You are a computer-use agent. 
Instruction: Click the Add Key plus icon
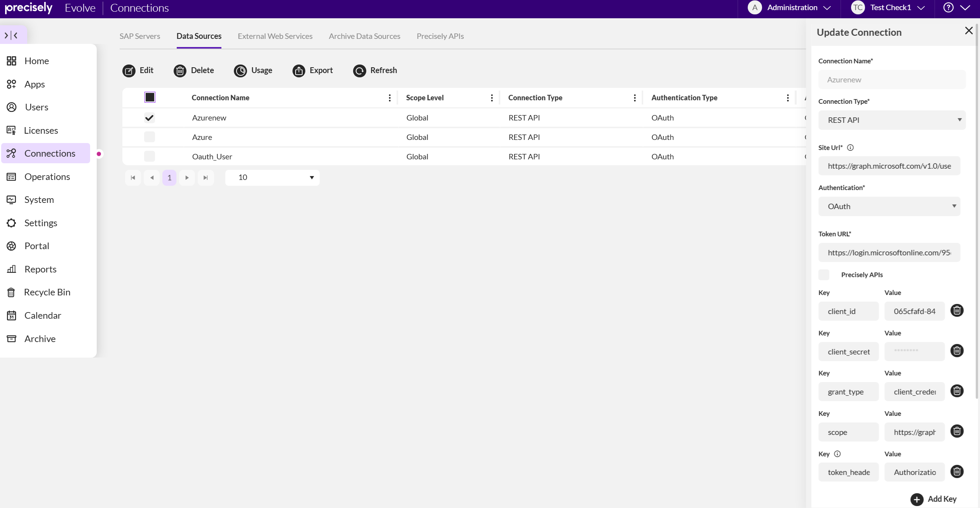click(x=917, y=499)
